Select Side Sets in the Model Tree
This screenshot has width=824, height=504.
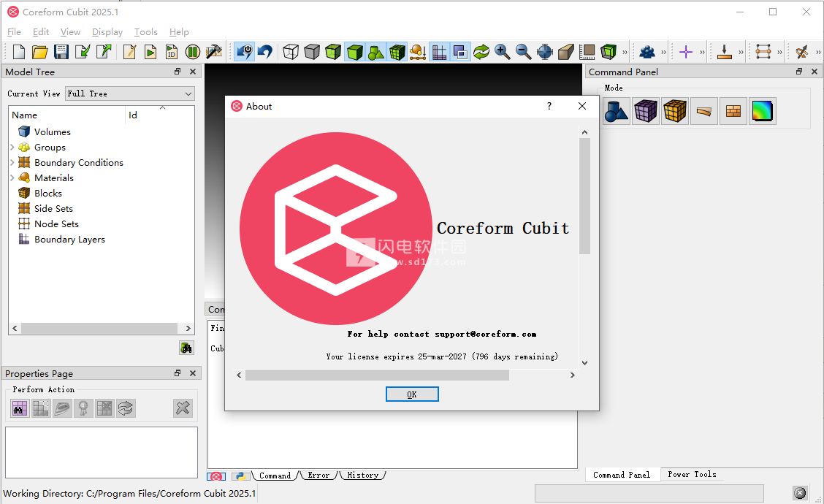tap(53, 209)
